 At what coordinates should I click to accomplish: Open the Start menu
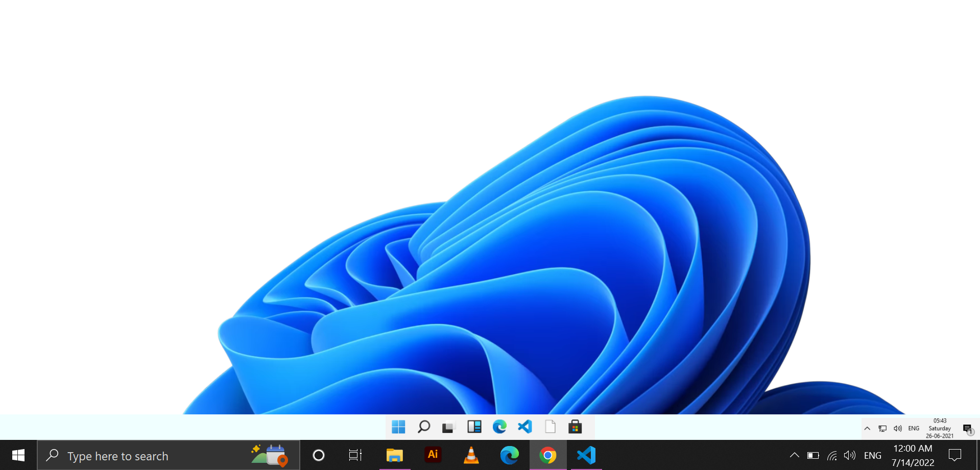point(18,455)
